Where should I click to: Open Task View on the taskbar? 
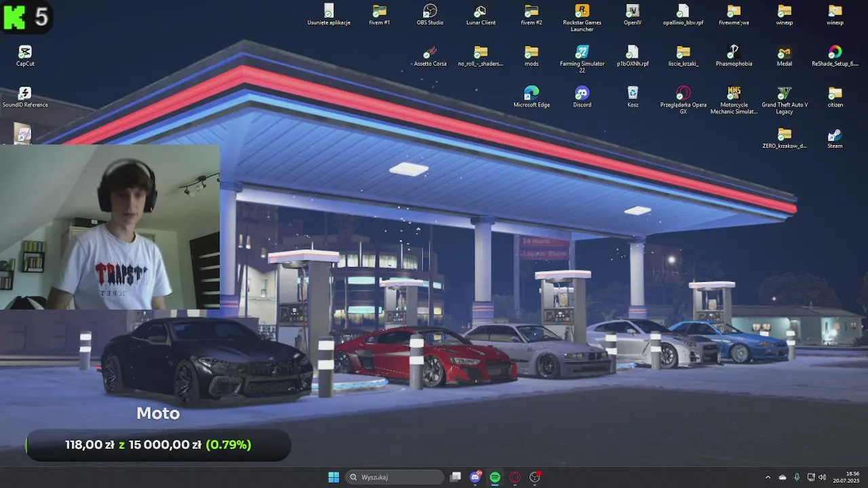(x=456, y=477)
